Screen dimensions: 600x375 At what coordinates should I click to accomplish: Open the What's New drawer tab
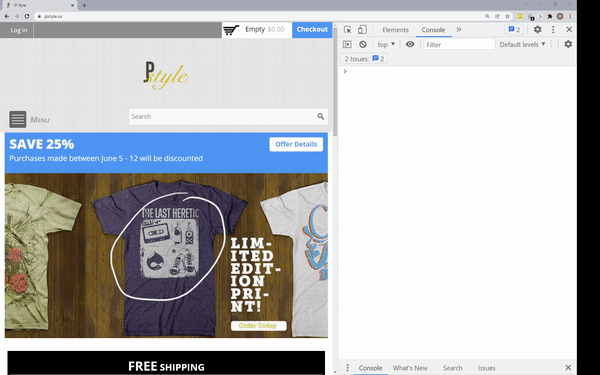(410, 368)
